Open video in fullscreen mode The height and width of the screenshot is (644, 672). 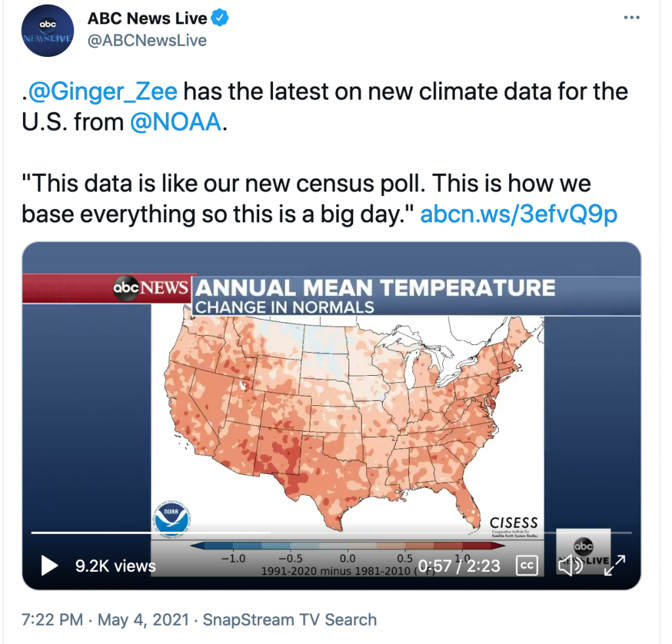tap(614, 565)
